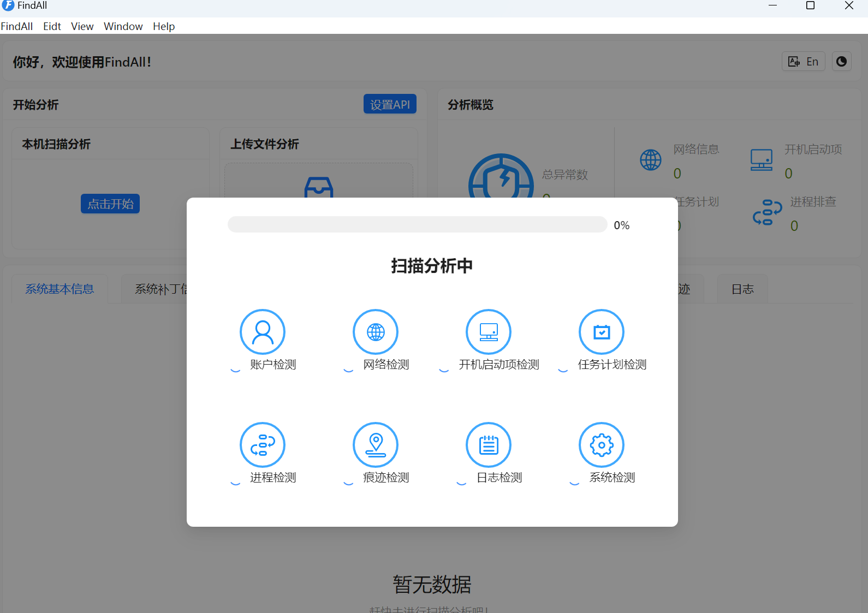Click the 系统检测 label
Viewport: 868px width, 613px height.
pyautogui.click(x=612, y=478)
